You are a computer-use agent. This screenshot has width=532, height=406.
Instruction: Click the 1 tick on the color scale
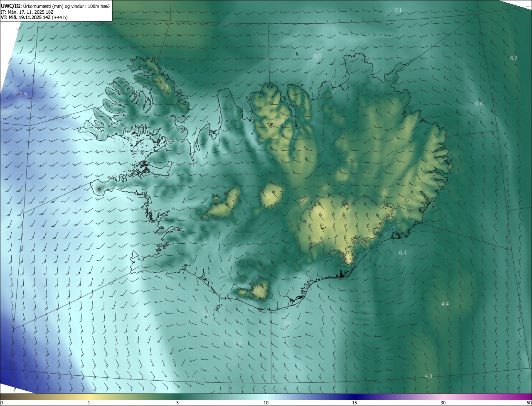(89, 403)
